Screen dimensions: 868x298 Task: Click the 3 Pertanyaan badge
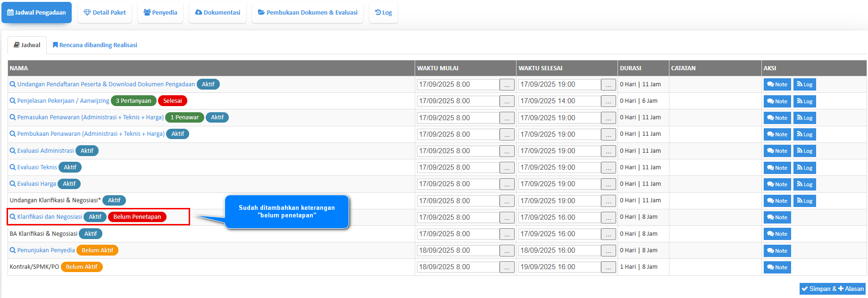(134, 101)
